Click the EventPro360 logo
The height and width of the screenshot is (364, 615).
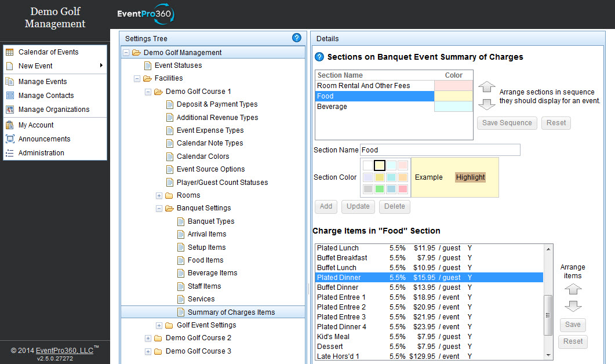click(x=145, y=14)
